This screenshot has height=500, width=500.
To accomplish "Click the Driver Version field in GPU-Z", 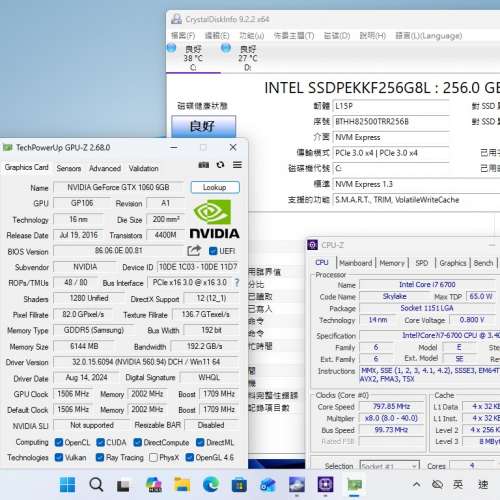I will [x=146, y=362].
